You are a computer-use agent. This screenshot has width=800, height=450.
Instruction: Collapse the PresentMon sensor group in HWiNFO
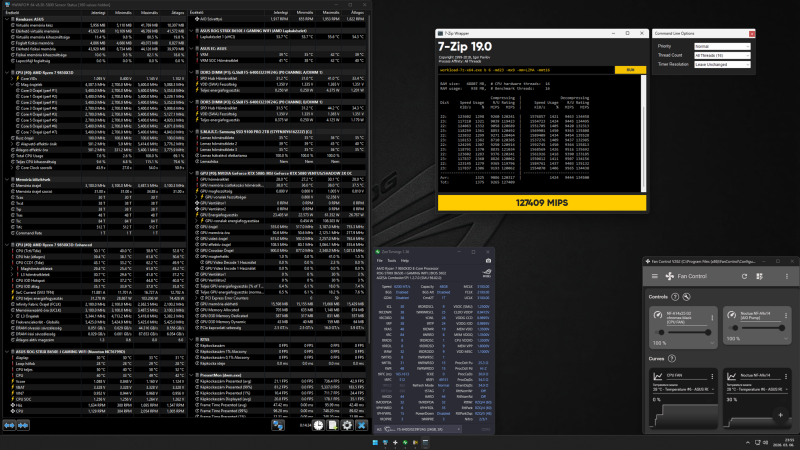[191, 375]
